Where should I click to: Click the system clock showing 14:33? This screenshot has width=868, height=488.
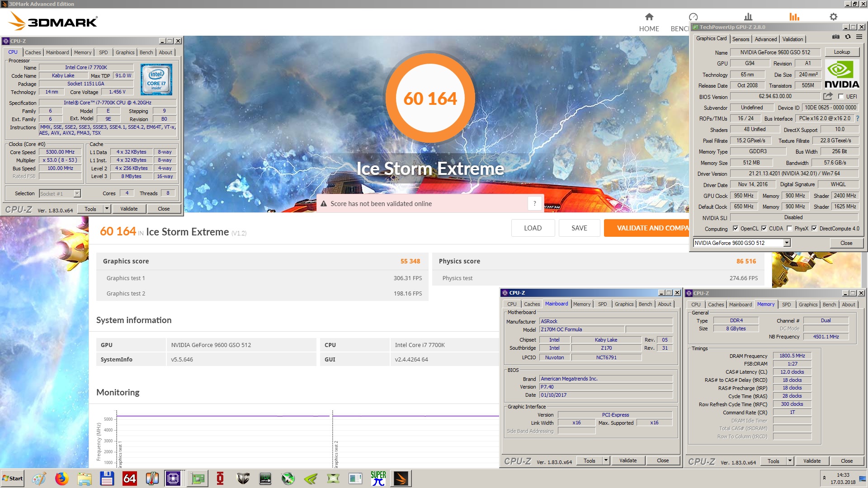coord(843,475)
